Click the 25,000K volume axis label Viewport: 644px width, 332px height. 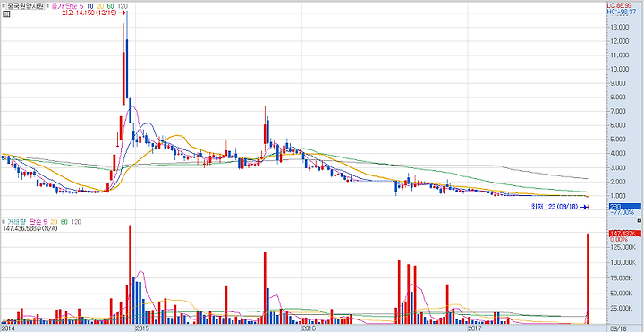(623, 309)
